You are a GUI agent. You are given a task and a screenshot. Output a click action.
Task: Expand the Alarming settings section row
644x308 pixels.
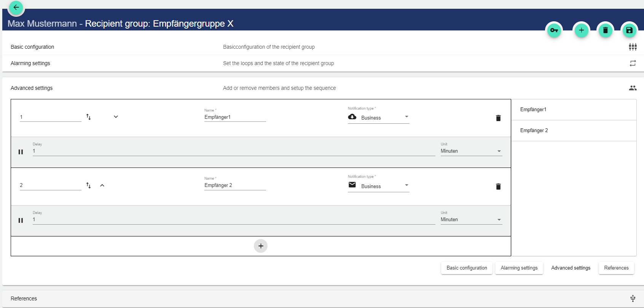[30, 63]
